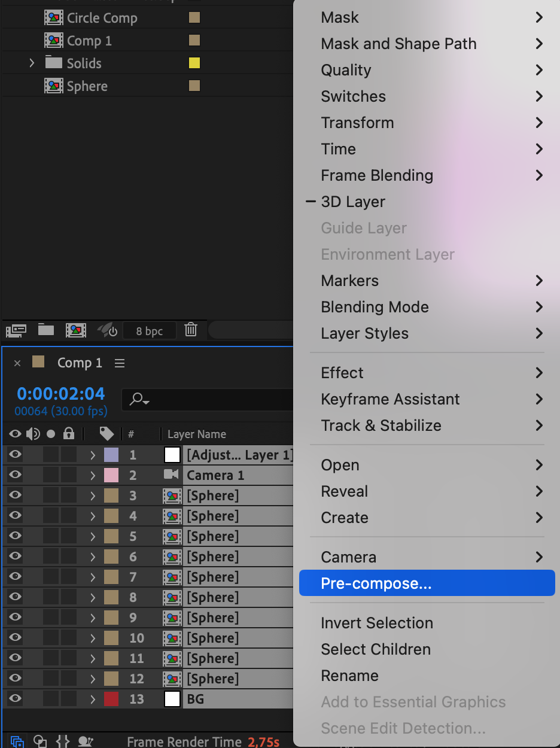This screenshot has height=748, width=560.
Task: Toggle the In/Out/Duration pane braces icon
Action: tap(63, 741)
